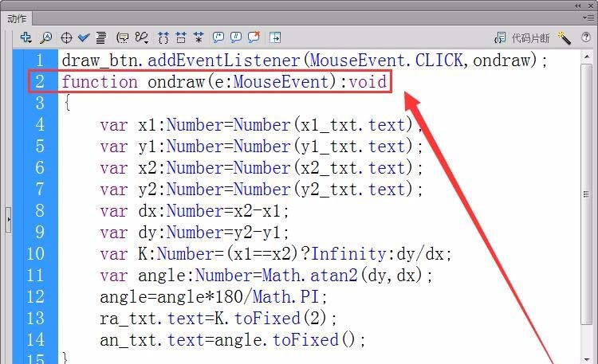Viewport: 598px width, 364px height.
Task: Remove comment icon
Action: point(254,37)
